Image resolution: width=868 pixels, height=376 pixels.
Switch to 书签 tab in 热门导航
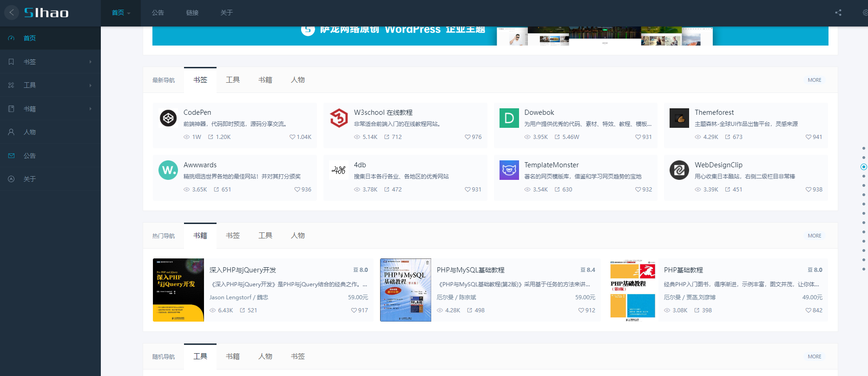[x=233, y=236]
